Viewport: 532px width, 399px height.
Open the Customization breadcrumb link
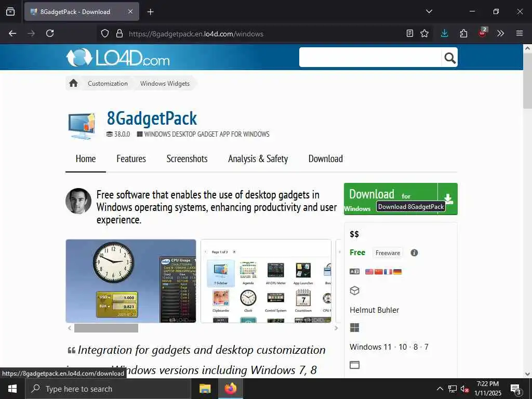(x=108, y=84)
